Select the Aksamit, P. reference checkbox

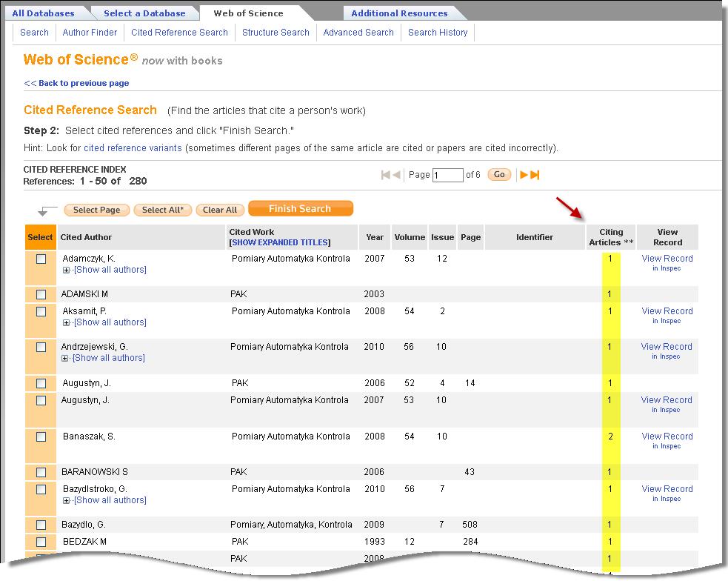[41, 311]
